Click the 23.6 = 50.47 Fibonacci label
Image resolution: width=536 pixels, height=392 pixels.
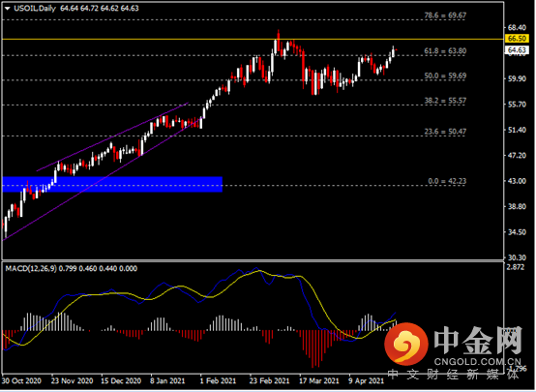pyautogui.click(x=445, y=132)
